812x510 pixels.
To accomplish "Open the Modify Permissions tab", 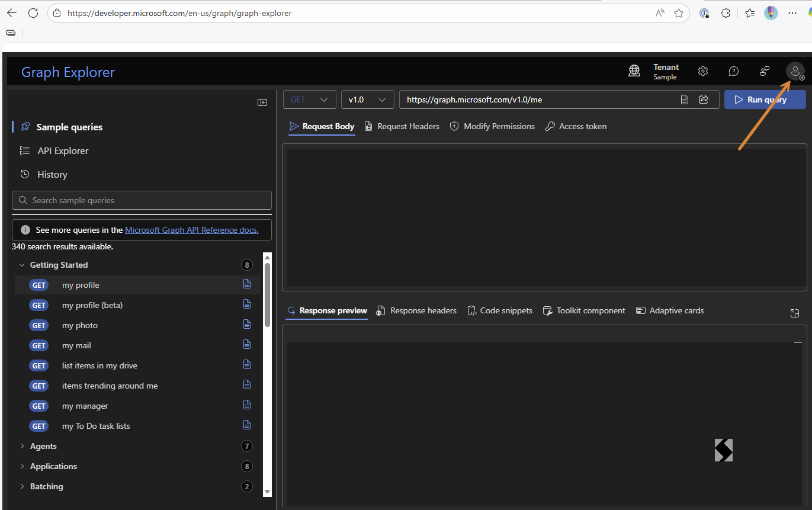I will tap(493, 126).
